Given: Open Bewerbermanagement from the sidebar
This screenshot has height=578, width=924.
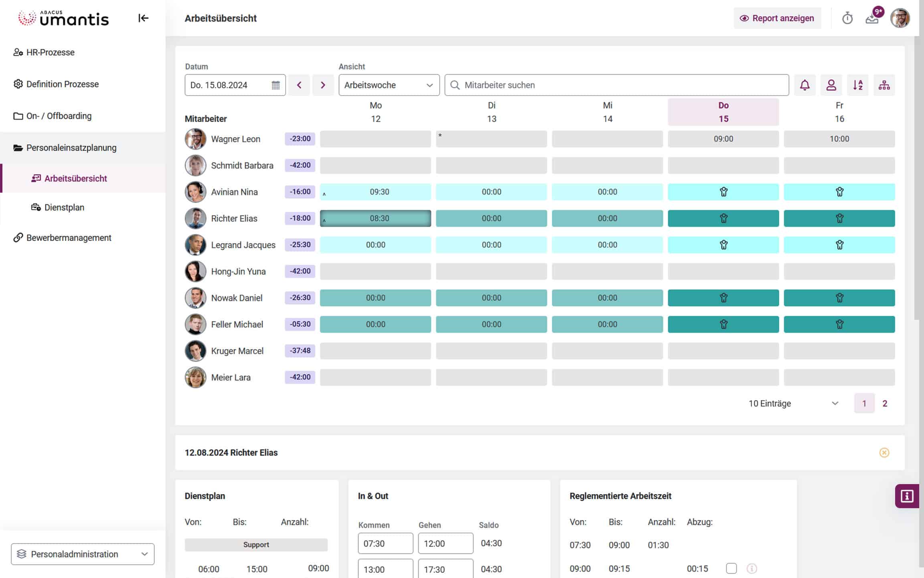Looking at the screenshot, I should (x=69, y=238).
